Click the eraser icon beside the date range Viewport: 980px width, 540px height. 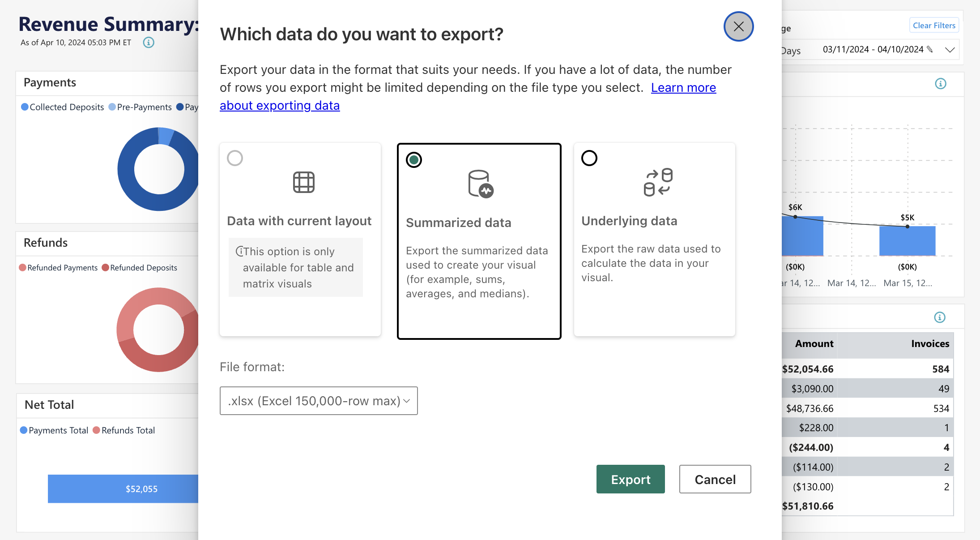pyautogui.click(x=930, y=49)
